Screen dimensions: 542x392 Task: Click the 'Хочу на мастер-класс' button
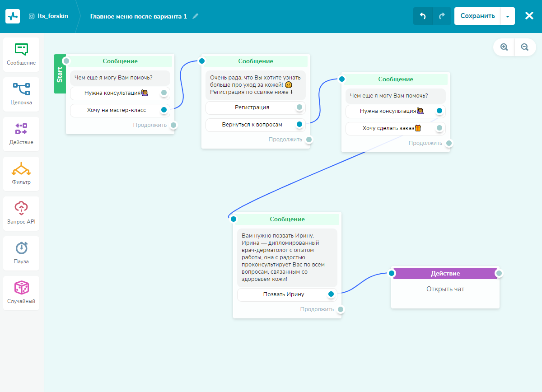click(x=120, y=110)
